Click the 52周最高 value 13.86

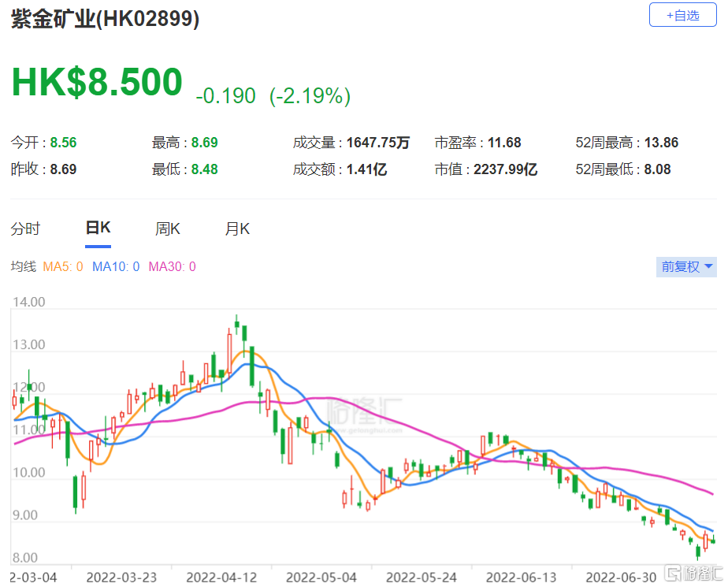pyautogui.click(x=661, y=143)
